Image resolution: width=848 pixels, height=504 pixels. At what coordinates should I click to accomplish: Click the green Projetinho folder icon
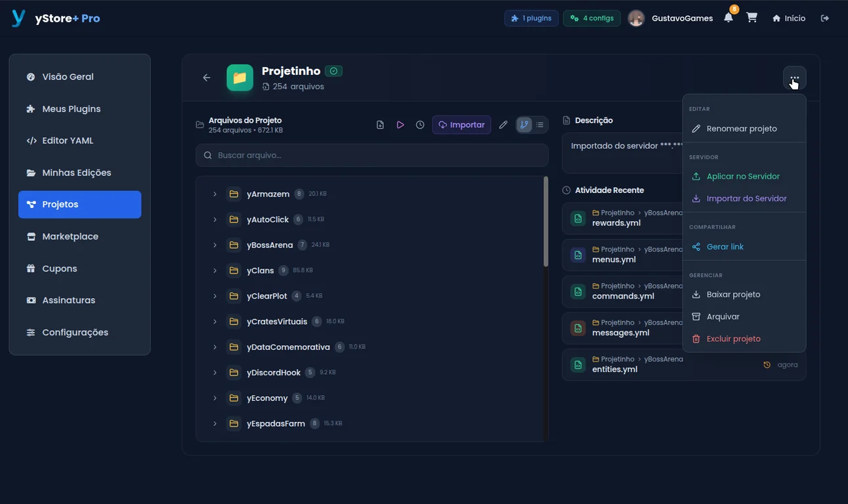coord(240,78)
